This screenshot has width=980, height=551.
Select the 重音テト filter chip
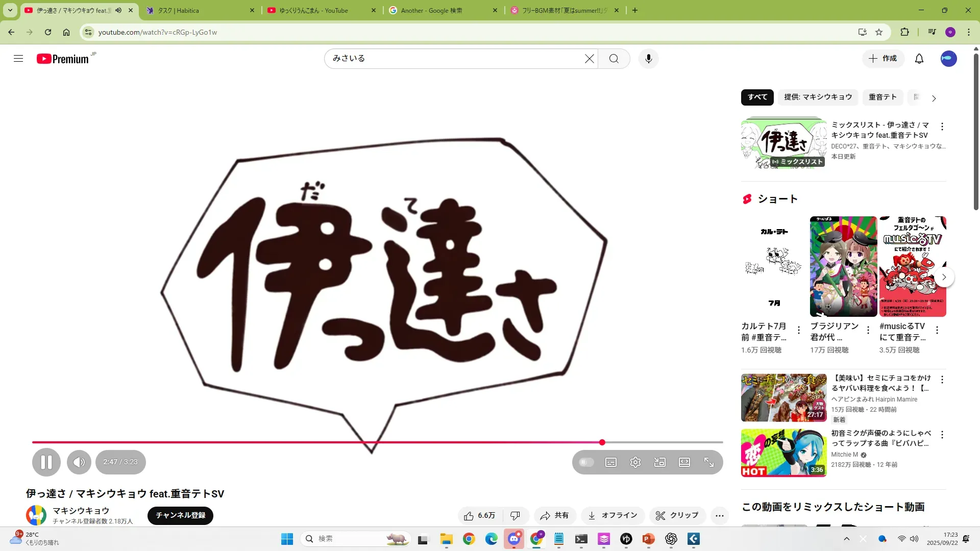click(883, 97)
